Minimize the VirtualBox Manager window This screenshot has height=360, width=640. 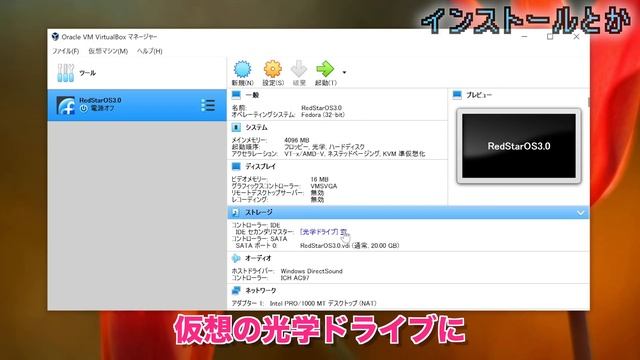pyautogui.click(x=524, y=37)
